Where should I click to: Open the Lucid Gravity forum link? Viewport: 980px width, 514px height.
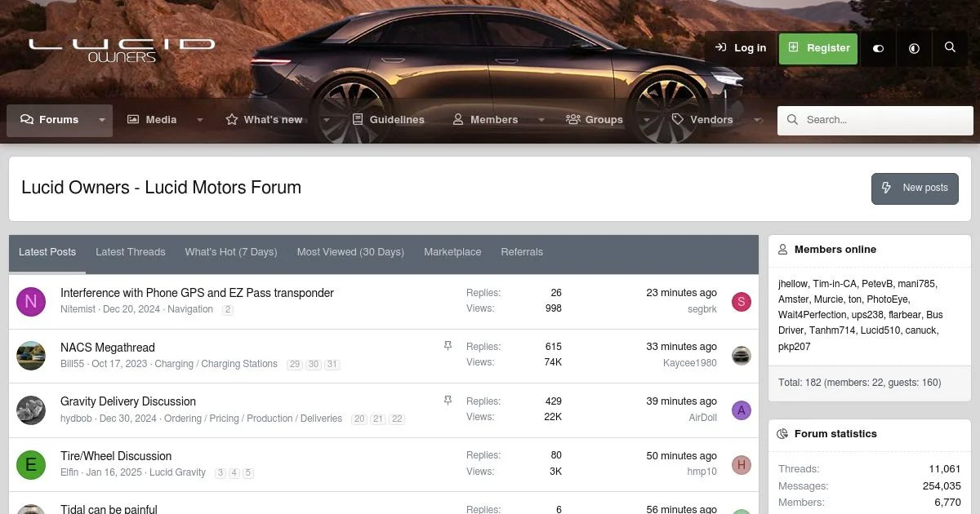coord(177,472)
